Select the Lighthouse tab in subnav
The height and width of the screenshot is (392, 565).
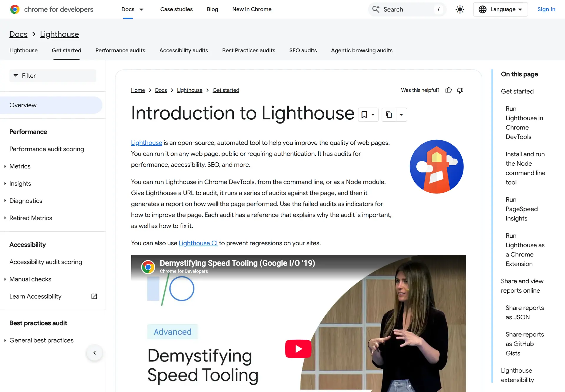[24, 51]
